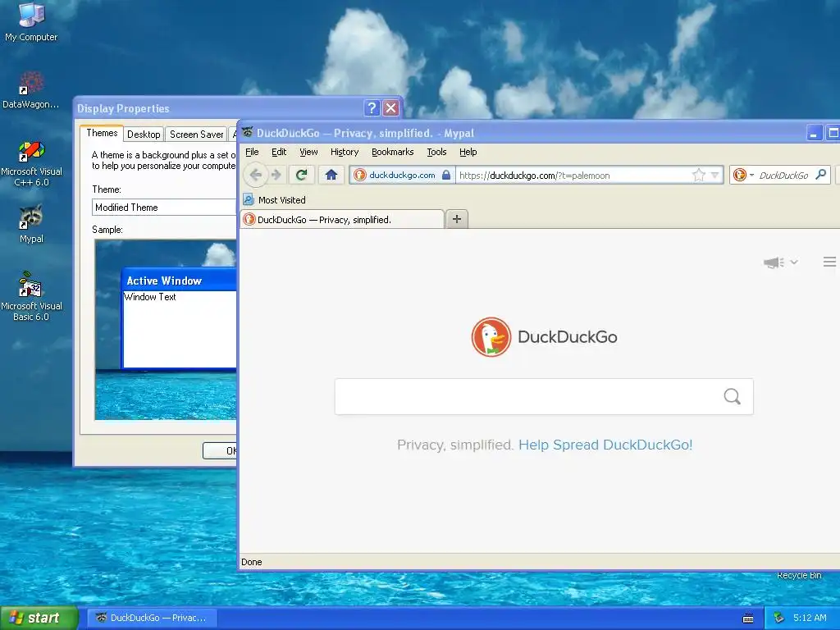Minimize the Mypal browser window
Viewport: 840px width, 630px height.
pyautogui.click(x=814, y=132)
